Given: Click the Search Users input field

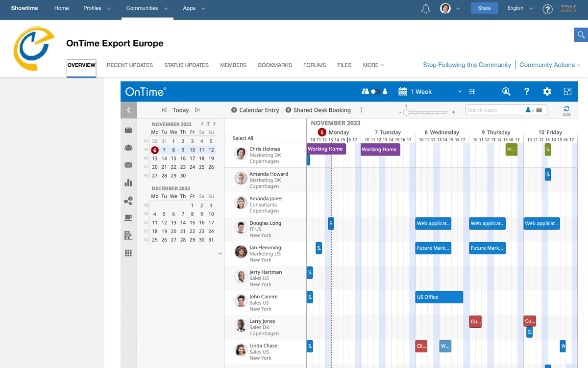Looking at the screenshot, I should (x=494, y=110).
